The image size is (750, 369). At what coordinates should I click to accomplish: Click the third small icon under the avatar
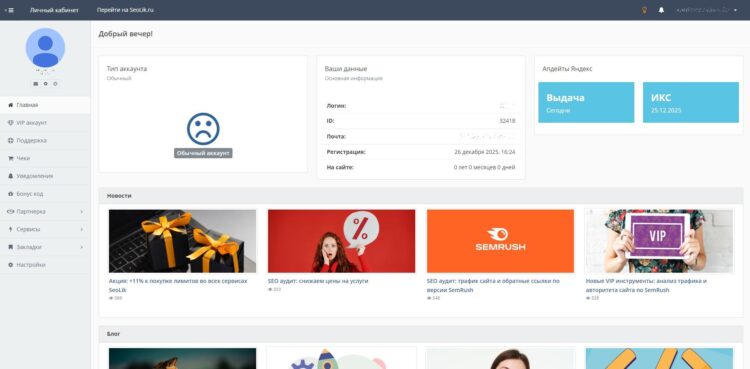pyautogui.click(x=55, y=84)
